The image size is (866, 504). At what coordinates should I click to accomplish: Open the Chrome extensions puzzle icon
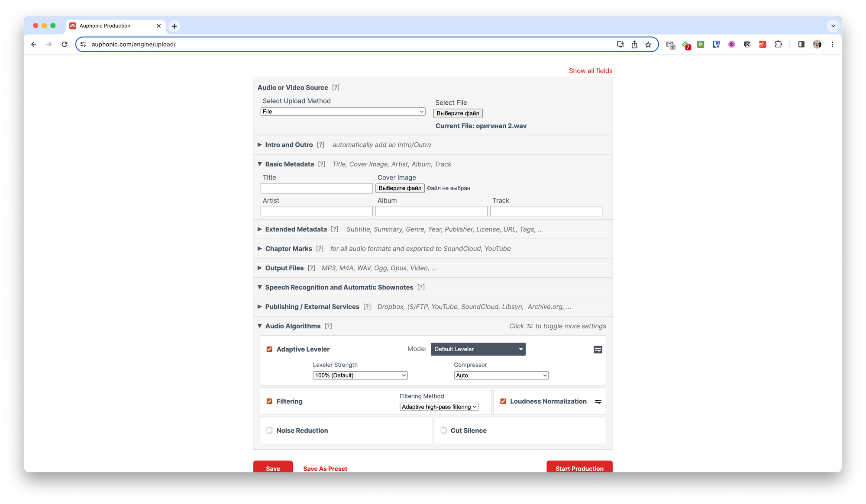pos(778,44)
